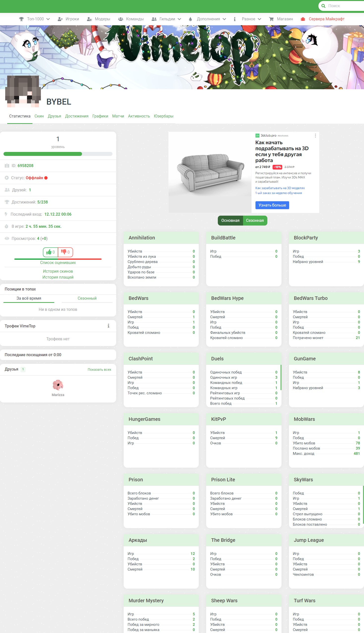The height and width of the screenshot is (633, 364).
Task: Switch statistics to Основная
Action: coord(230,221)
